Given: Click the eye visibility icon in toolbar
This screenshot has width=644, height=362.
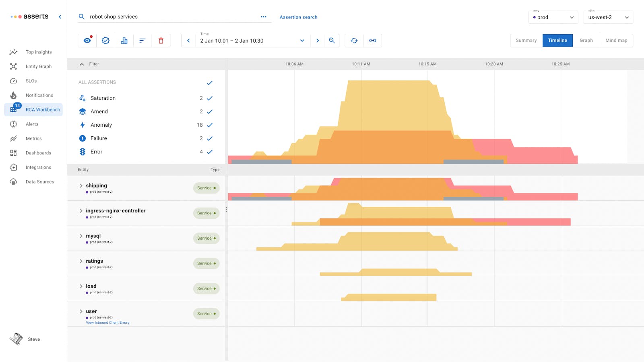Looking at the screenshot, I should pos(87,41).
